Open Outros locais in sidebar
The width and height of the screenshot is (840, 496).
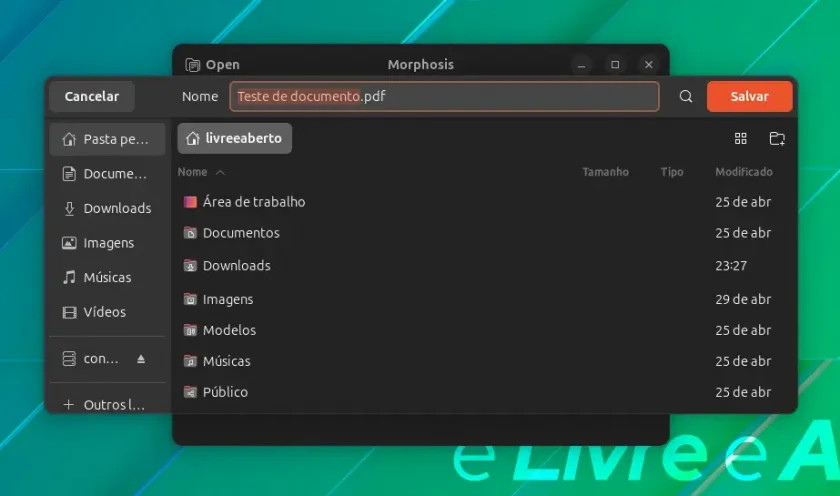107,404
